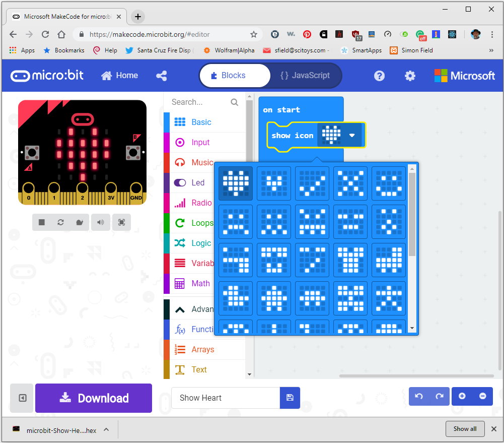Click Show all downloads button
The width and height of the screenshot is (504, 443).
tap(464, 429)
